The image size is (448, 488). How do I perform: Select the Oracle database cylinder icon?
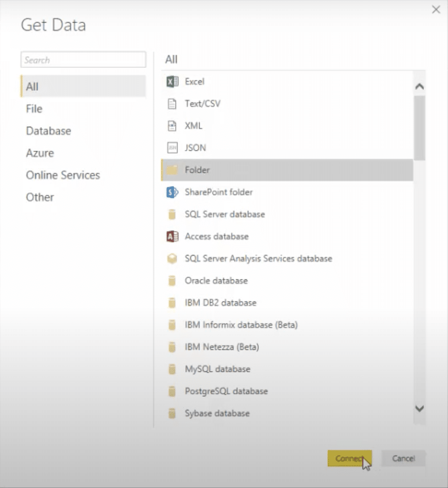click(172, 281)
